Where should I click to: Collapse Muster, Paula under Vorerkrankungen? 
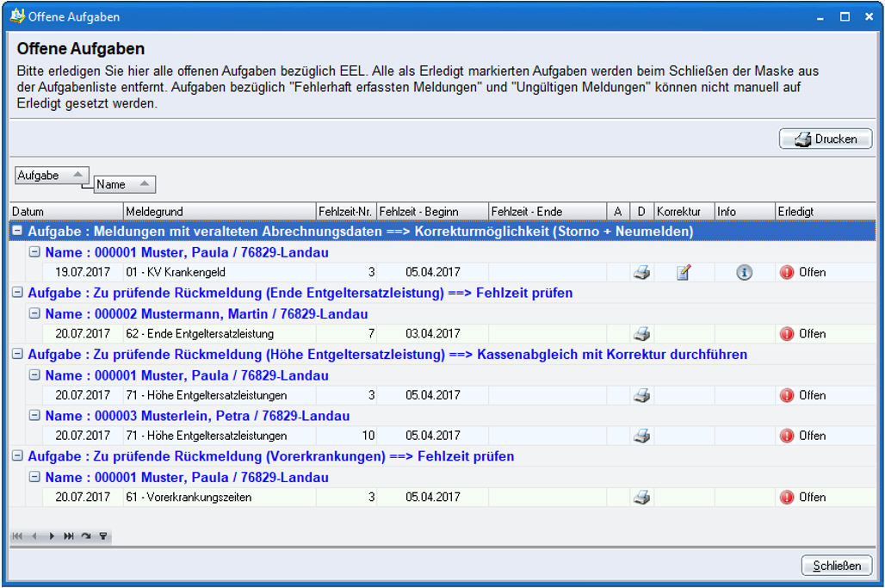pos(34,477)
